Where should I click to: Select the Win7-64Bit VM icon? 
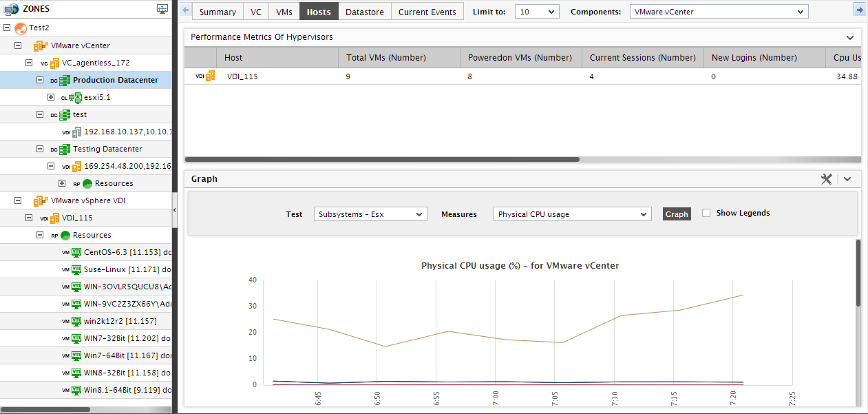tap(76, 355)
